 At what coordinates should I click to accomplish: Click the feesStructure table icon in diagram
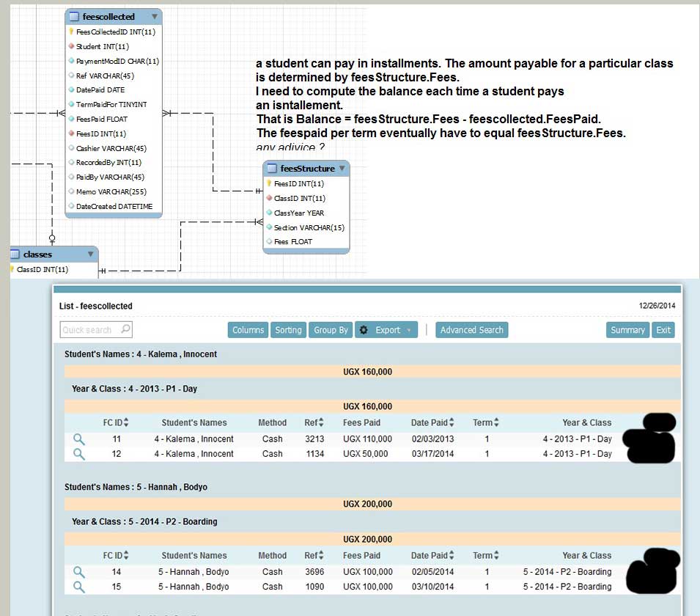pos(272,169)
